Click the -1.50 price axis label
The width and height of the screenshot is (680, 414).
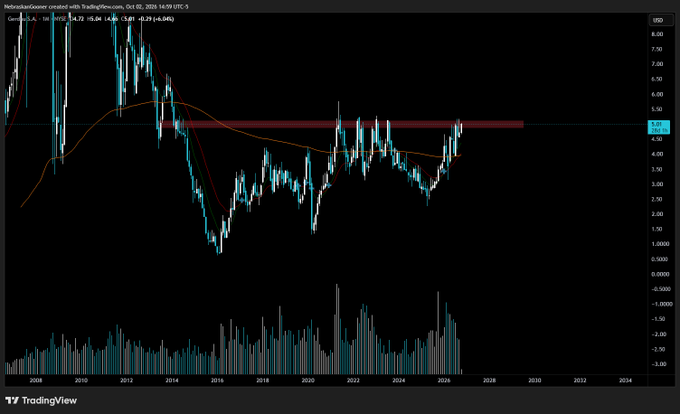(657, 319)
